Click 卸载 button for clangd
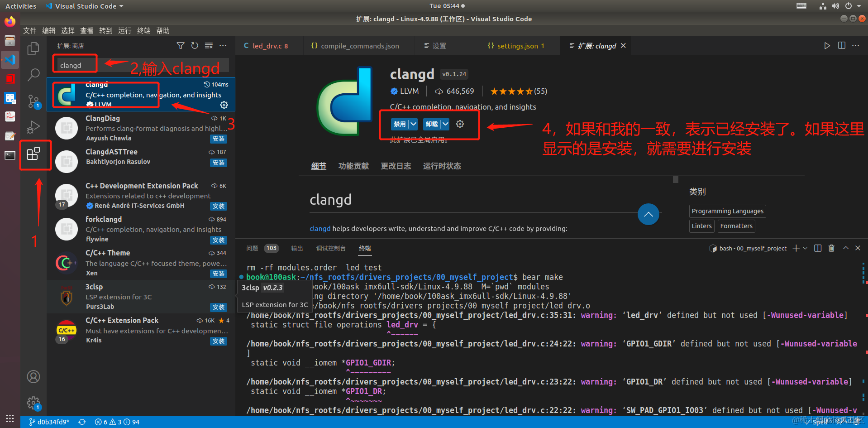This screenshot has height=428, width=868. click(x=432, y=124)
